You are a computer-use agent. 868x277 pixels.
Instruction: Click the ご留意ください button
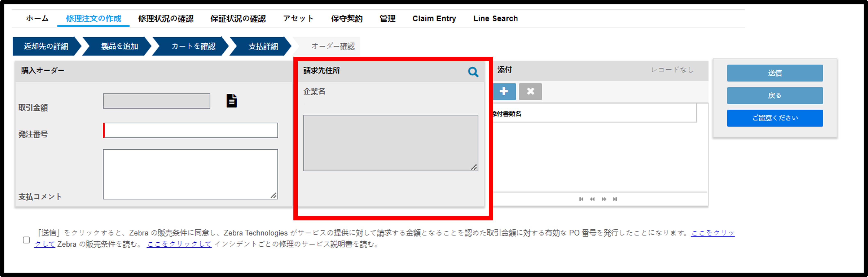[x=775, y=118]
